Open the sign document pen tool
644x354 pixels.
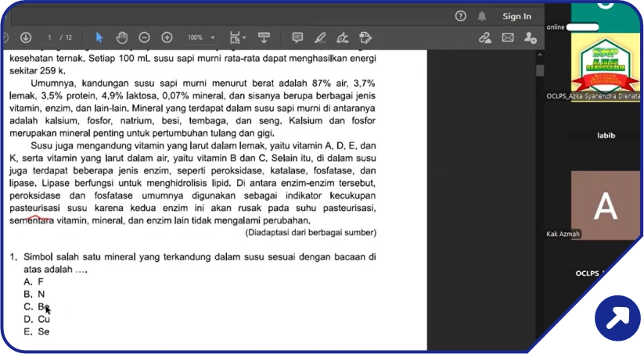343,38
